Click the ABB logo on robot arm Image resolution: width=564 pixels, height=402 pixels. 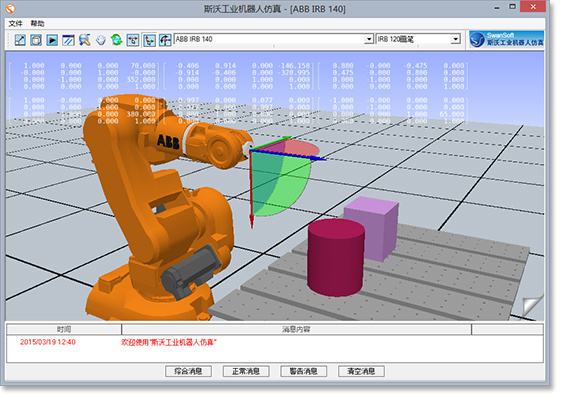coord(168,141)
